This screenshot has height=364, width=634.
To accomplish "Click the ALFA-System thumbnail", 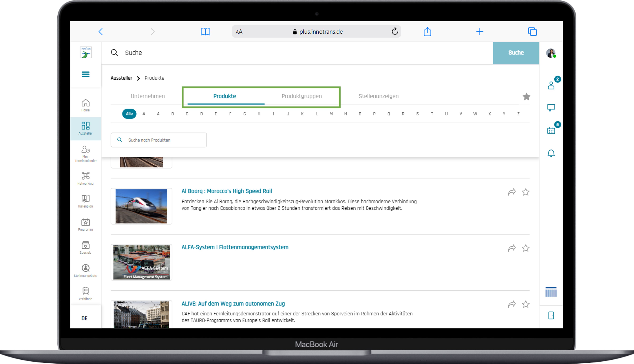I will point(141,262).
